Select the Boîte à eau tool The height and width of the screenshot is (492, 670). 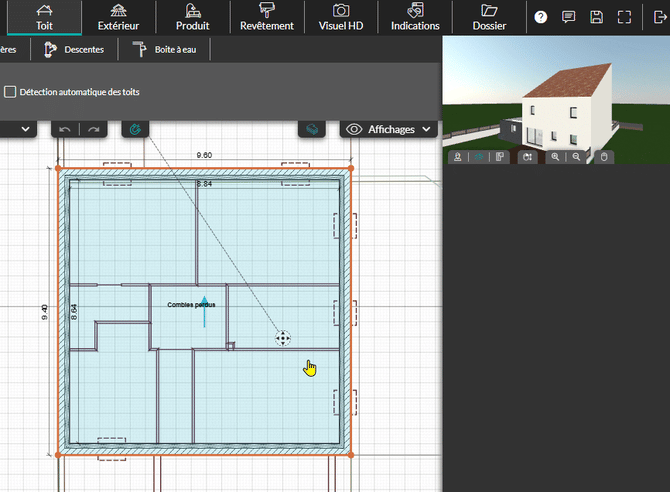pyautogui.click(x=165, y=50)
